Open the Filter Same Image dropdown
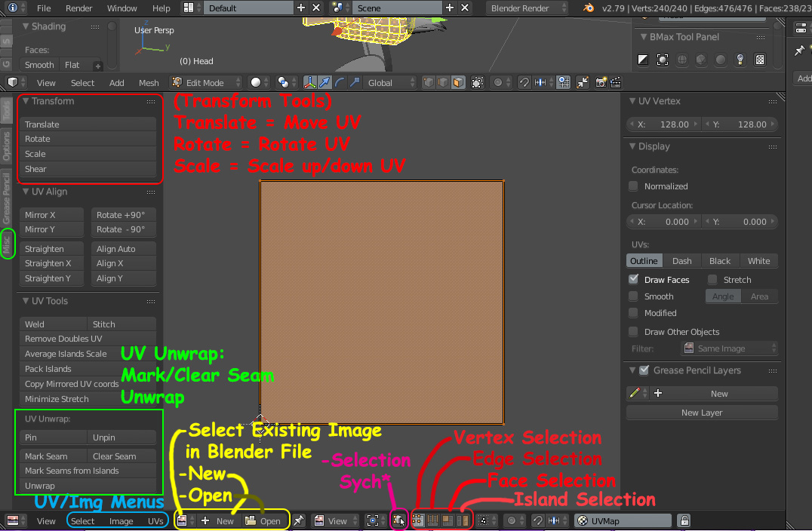The width and height of the screenshot is (812, 531). click(x=730, y=348)
